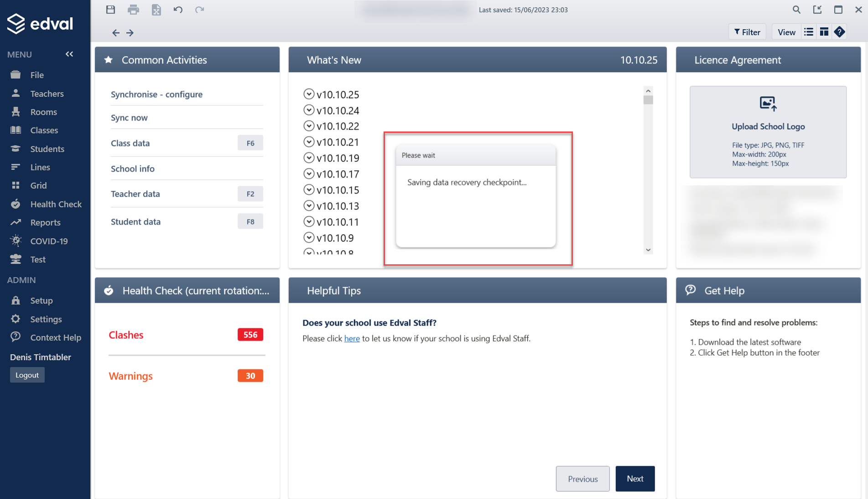Click the Test icon in sidebar
Viewport: 868px width, 499px height.
coord(16,259)
